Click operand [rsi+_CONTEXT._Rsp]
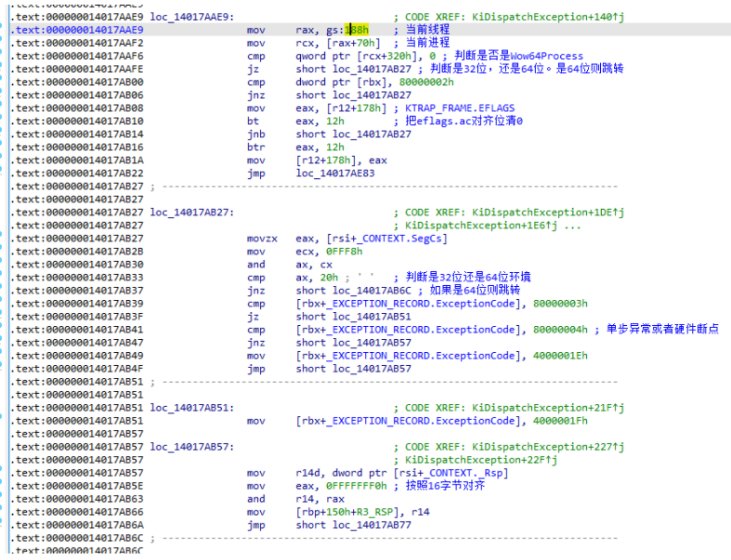731x560 pixels. 450,473
